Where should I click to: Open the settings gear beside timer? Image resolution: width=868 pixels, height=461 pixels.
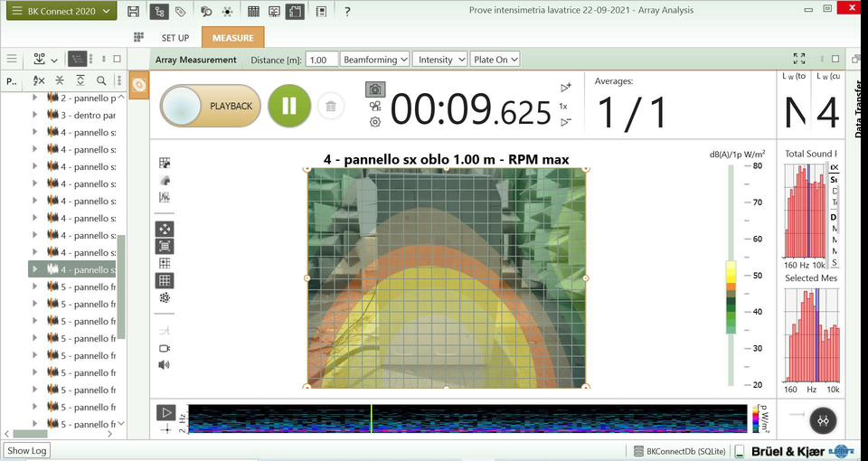pyautogui.click(x=374, y=122)
